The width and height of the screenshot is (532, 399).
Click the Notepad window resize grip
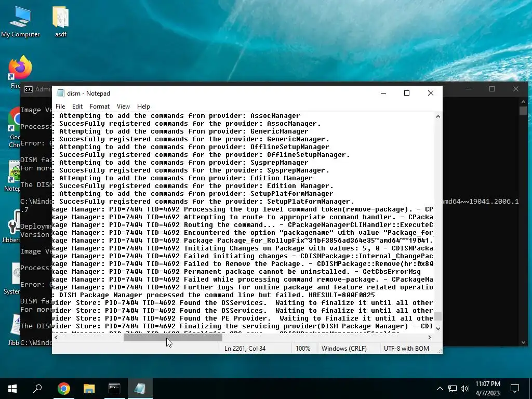tap(440, 351)
